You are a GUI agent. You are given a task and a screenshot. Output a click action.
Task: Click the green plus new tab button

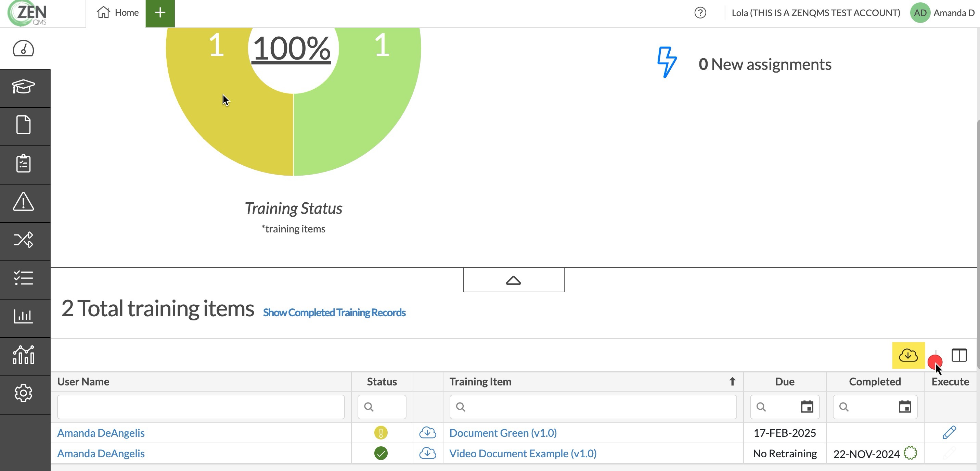pyautogui.click(x=160, y=13)
